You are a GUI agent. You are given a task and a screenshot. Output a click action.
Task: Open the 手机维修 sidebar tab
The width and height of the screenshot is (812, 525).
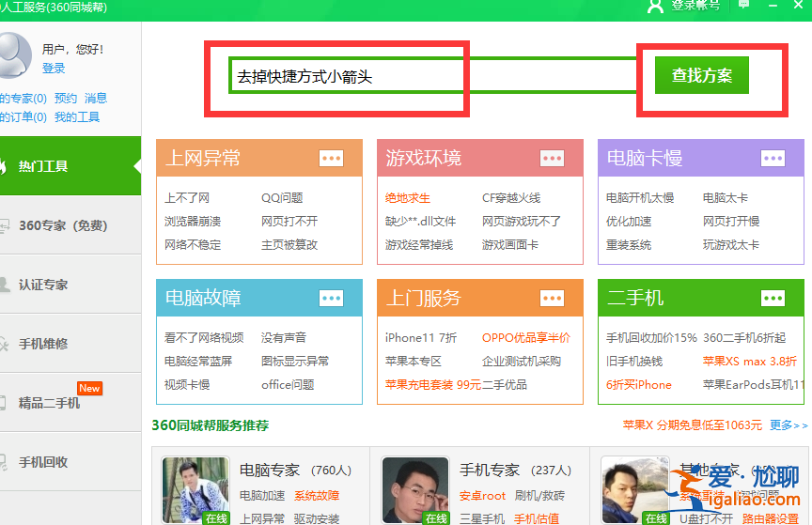click(70, 344)
